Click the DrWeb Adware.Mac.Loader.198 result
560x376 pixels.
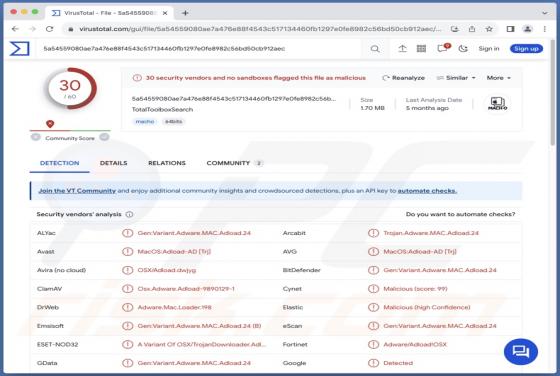(x=174, y=307)
